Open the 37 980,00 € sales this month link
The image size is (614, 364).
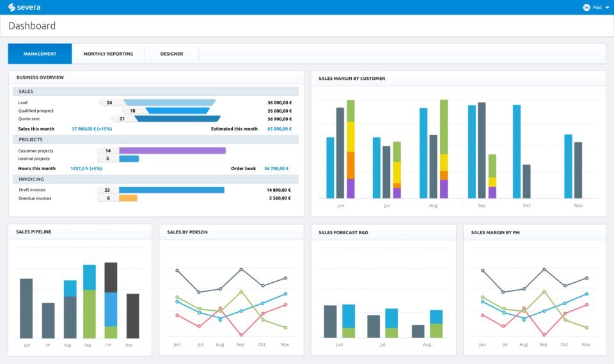click(x=91, y=129)
